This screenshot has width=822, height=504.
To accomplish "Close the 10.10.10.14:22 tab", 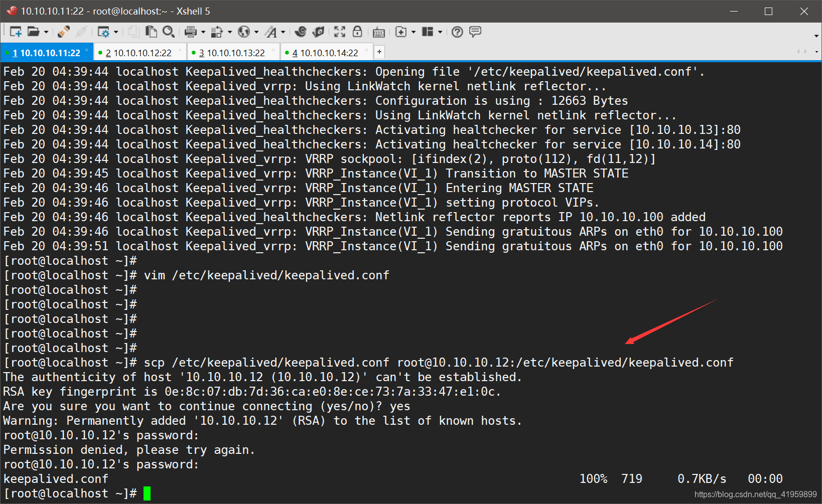I will (x=366, y=50).
